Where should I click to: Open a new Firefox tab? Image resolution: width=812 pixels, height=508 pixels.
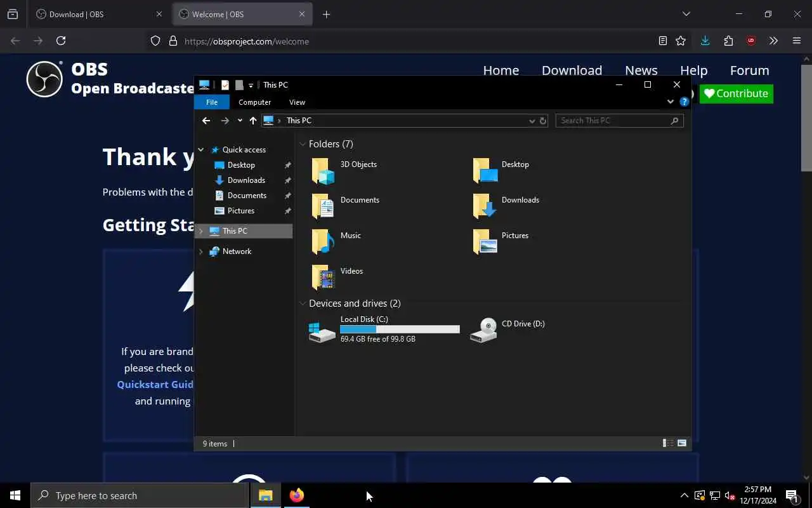pyautogui.click(x=326, y=14)
